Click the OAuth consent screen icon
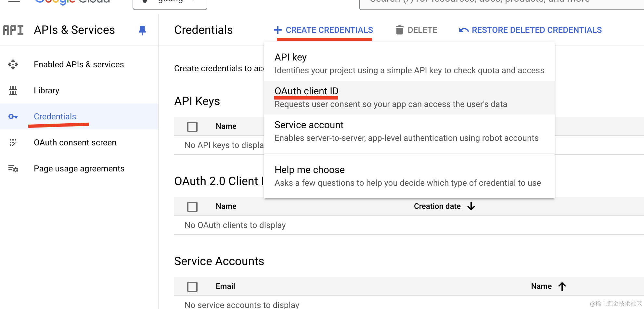644x309 pixels. (x=13, y=142)
